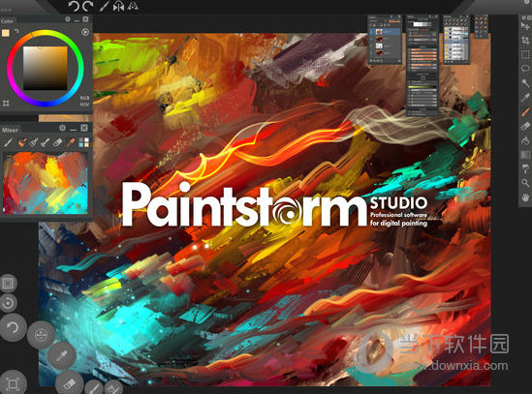Click the brush preview strip in the brush settings panel
The image size is (532, 394).
[422, 24]
